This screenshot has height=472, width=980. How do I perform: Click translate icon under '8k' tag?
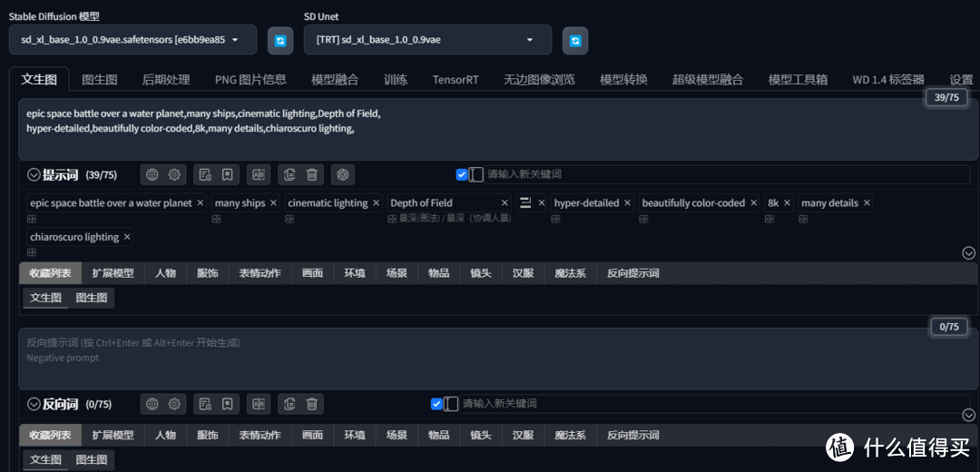tap(769, 219)
